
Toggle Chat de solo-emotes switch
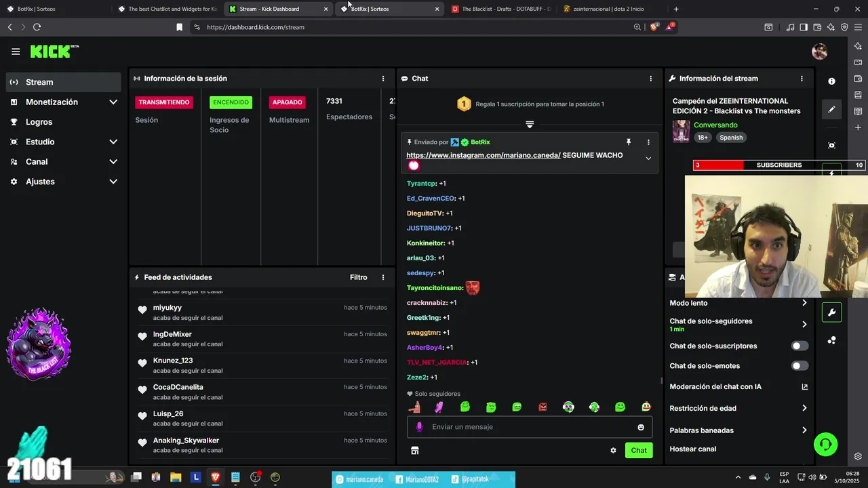coord(800,366)
